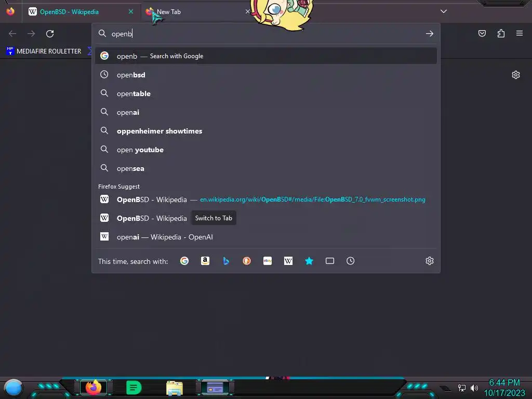
Task: Search open tabs with the tab icon
Action: click(330, 261)
